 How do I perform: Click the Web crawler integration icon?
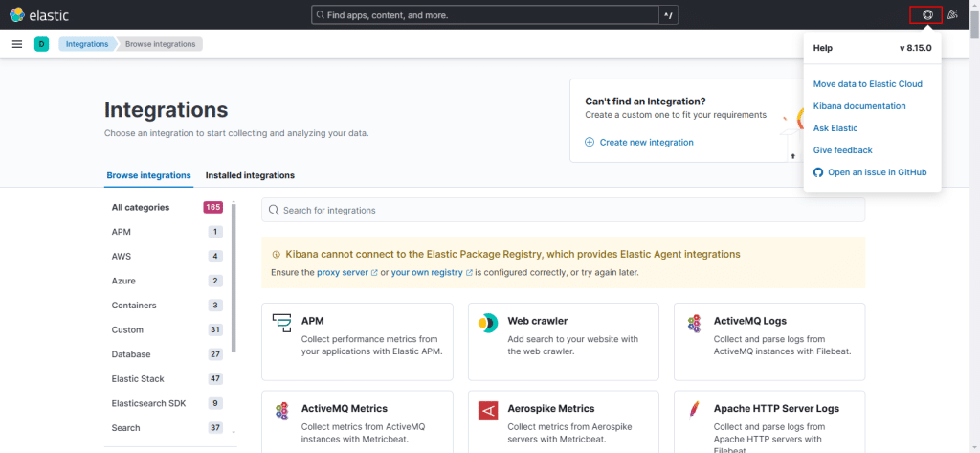(x=488, y=323)
